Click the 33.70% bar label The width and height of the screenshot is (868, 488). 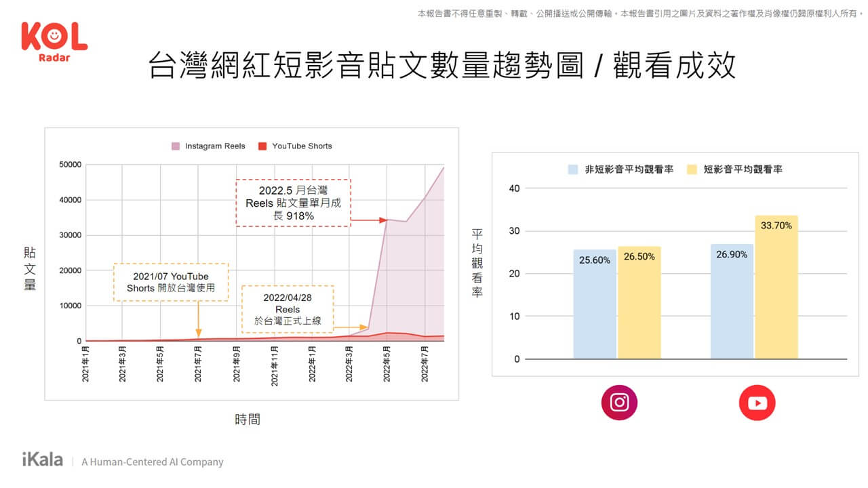pos(776,226)
